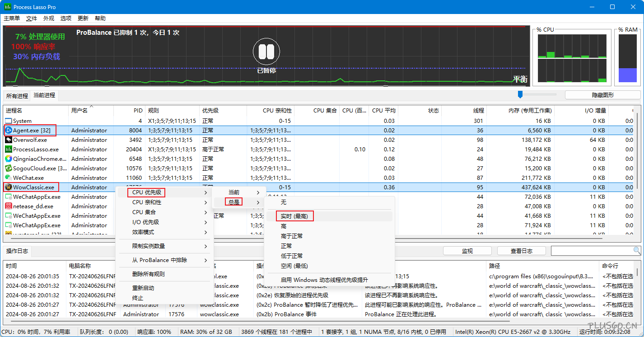Click the Overwolf.exe process icon

pos(8,140)
